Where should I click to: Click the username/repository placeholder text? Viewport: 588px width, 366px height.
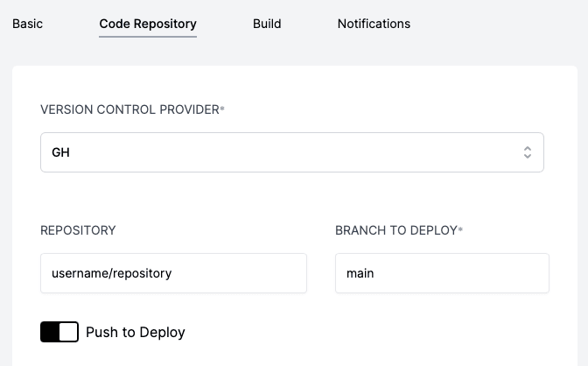(112, 273)
